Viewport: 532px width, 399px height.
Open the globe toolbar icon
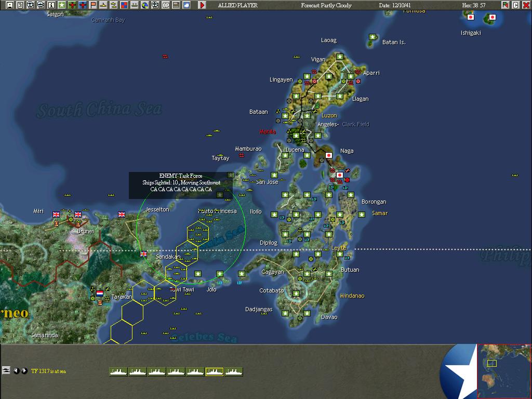pos(145,5)
